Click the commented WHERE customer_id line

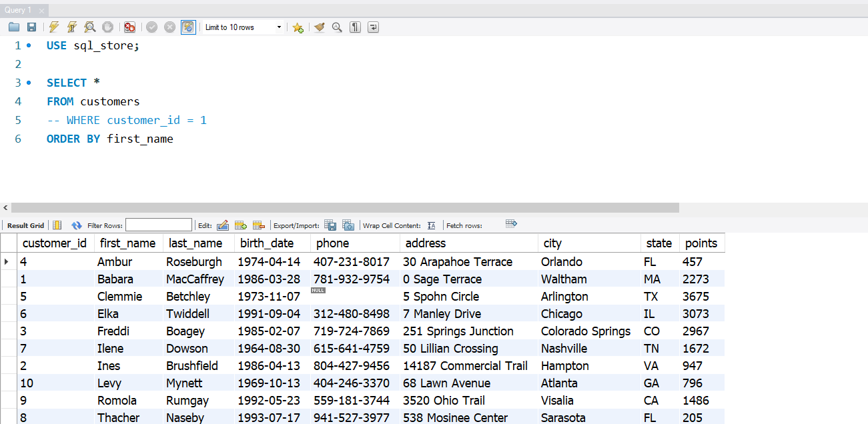[x=127, y=121]
